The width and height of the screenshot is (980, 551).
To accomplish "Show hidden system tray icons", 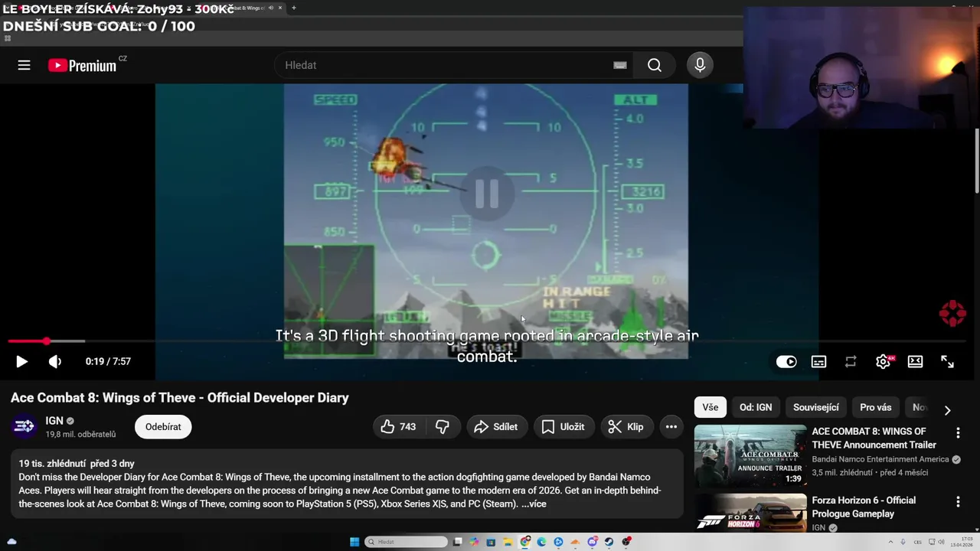I will click(890, 542).
